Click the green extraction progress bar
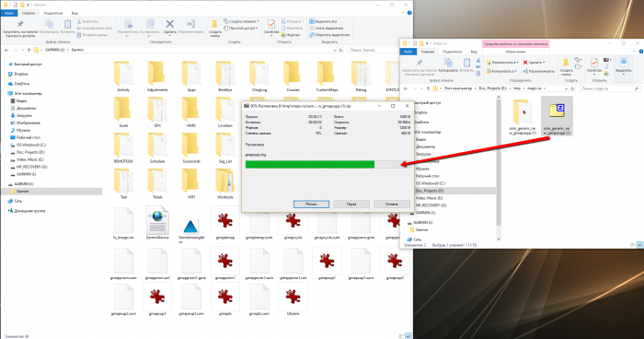 click(x=310, y=165)
